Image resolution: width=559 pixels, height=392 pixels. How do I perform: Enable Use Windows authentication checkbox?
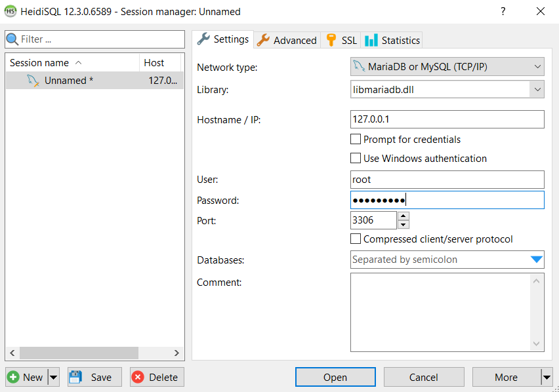pos(356,158)
